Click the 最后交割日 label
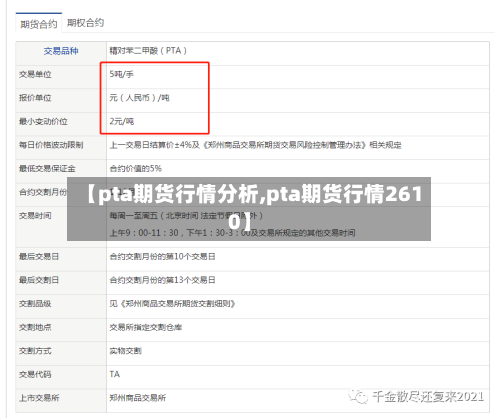The height and width of the screenshot is (418, 500). (39, 280)
